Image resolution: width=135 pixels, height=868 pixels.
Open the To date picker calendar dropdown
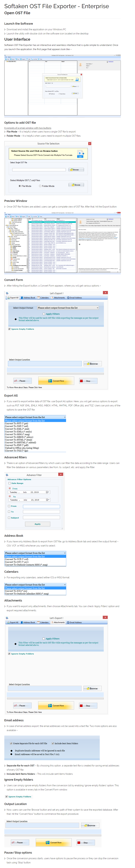tap(48, 500)
